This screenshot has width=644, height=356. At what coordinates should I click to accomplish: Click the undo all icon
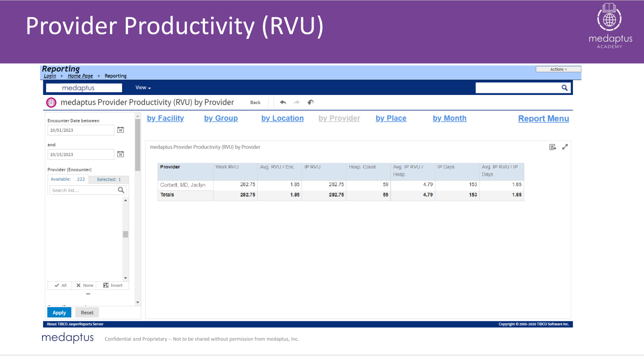tap(310, 102)
